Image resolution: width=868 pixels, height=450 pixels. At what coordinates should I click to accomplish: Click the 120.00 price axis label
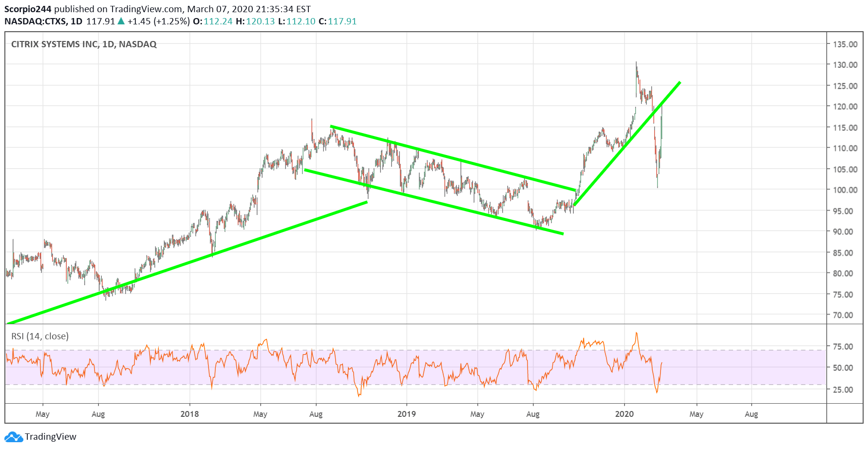click(845, 107)
